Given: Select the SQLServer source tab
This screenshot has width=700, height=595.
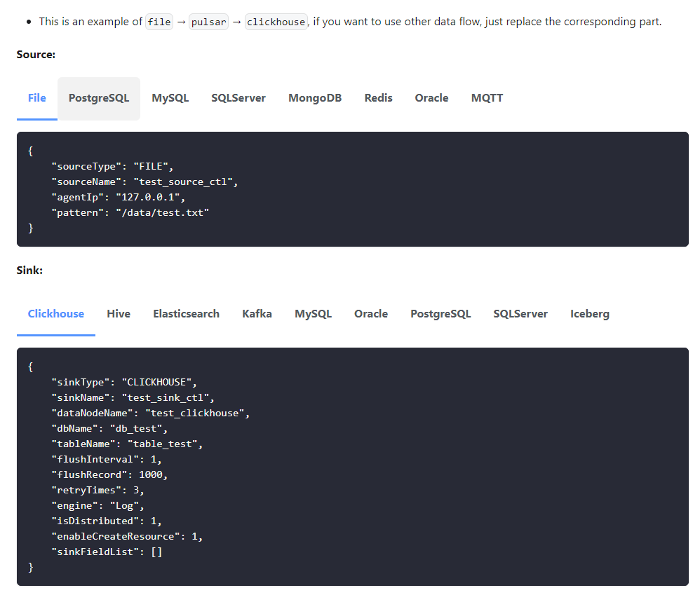Looking at the screenshot, I should tap(238, 98).
